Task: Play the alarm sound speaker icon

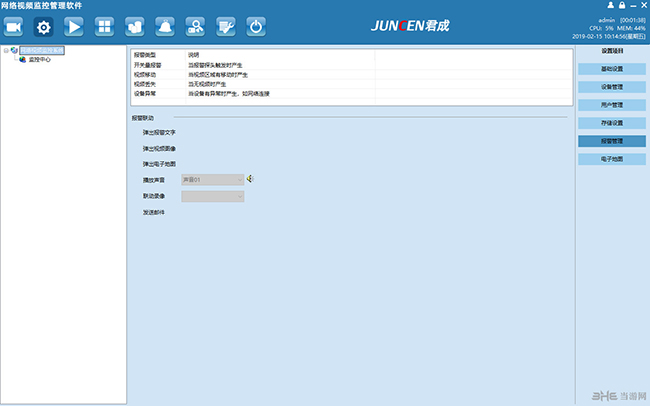Action: pos(251,179)
